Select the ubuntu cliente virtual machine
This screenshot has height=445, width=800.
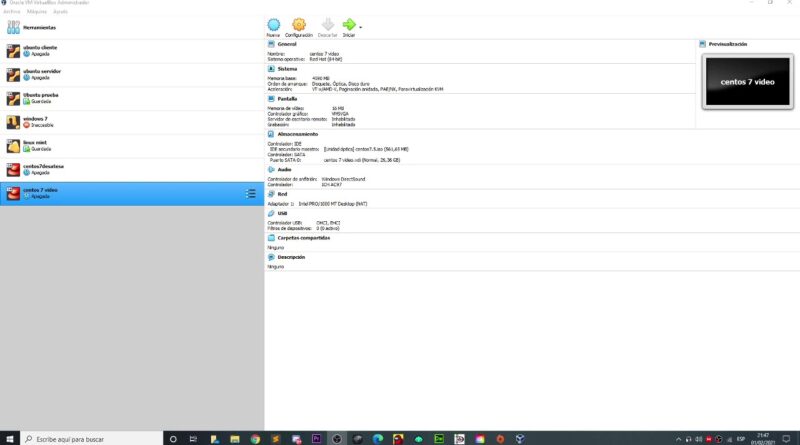(132, 51)
